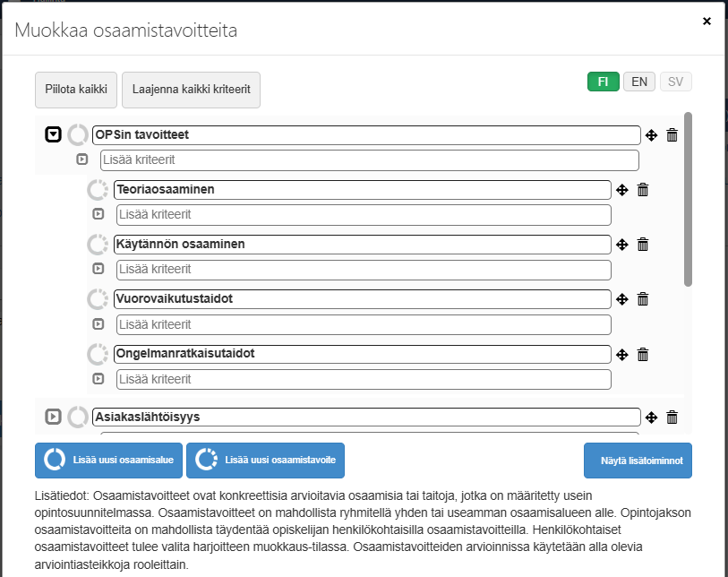The image size is (728, 577).
Task: Click Piilota kaikki button
Action: (76, 90)
